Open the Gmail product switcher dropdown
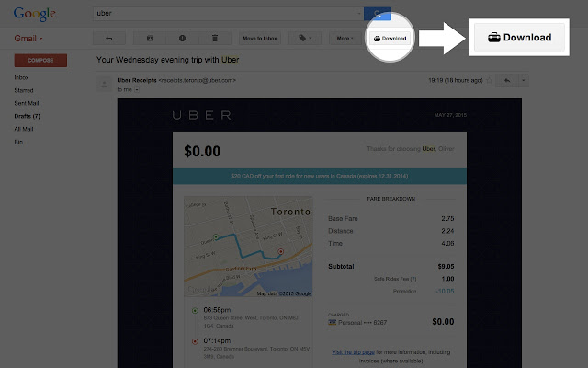 28,39
